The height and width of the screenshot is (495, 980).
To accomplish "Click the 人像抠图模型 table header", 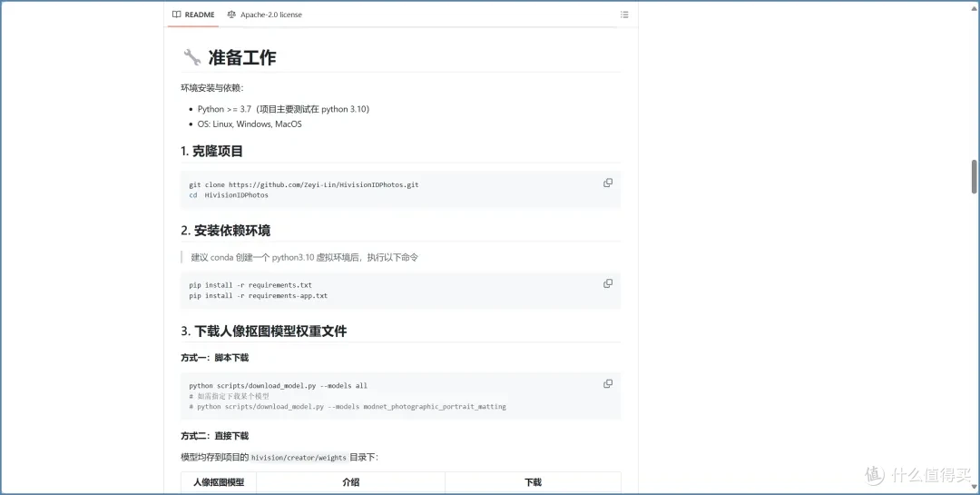I will 219,482.
